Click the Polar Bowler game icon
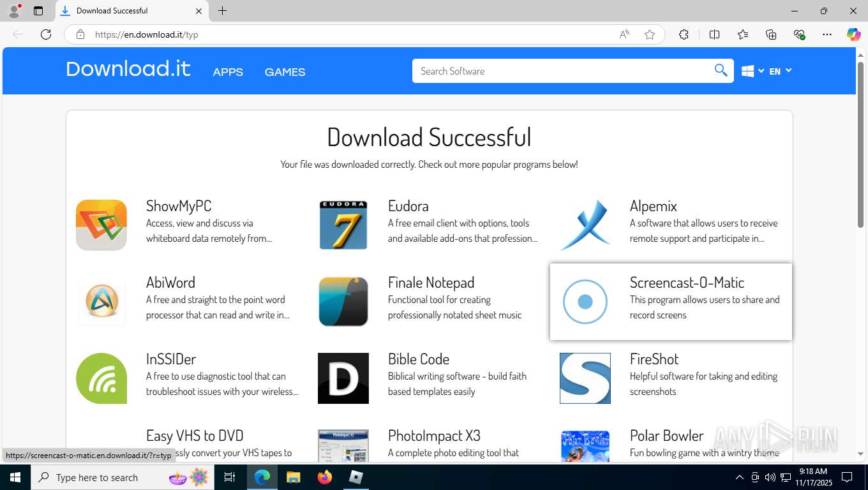Viewport: 868px width, 490px height. coord(585,446)
